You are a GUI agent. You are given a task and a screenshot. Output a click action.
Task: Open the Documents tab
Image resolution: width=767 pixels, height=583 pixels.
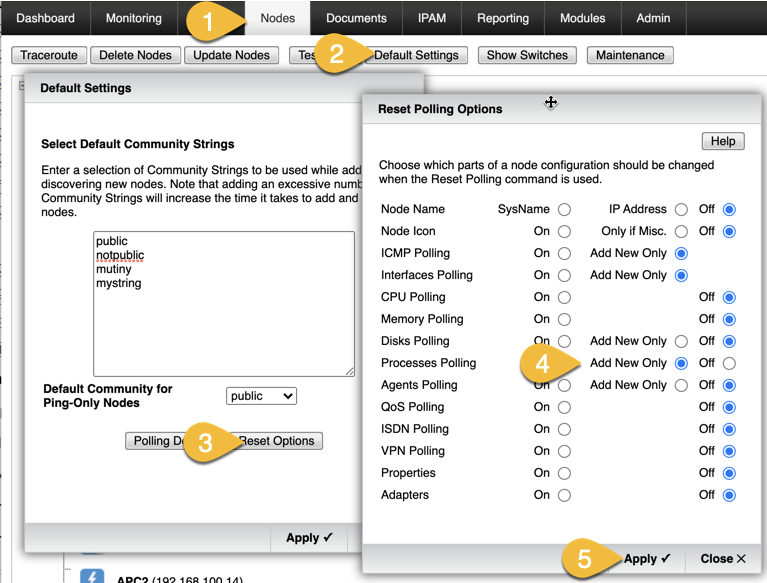coord(356,18)
